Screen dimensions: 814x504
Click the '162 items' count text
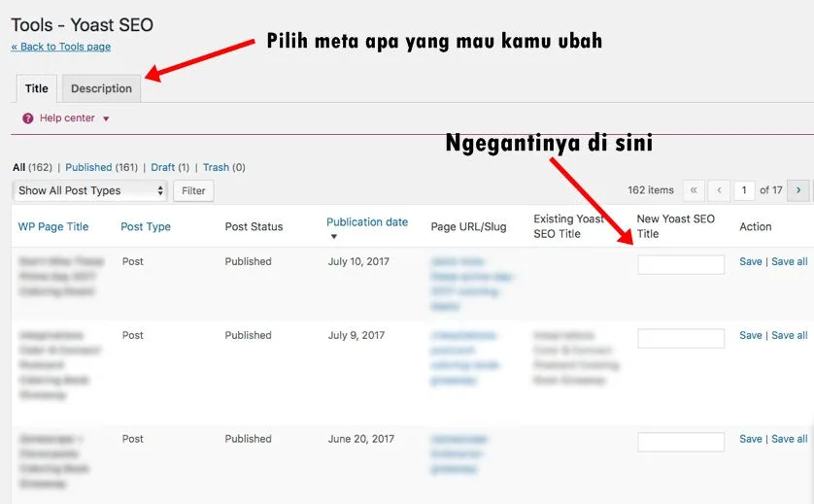(651, 190)
